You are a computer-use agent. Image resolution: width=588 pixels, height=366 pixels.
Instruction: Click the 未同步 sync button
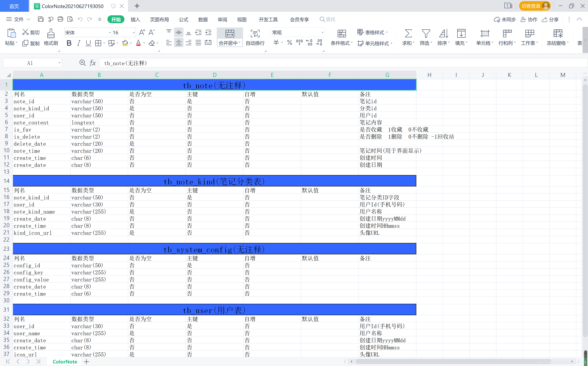[x=505, y=19]
